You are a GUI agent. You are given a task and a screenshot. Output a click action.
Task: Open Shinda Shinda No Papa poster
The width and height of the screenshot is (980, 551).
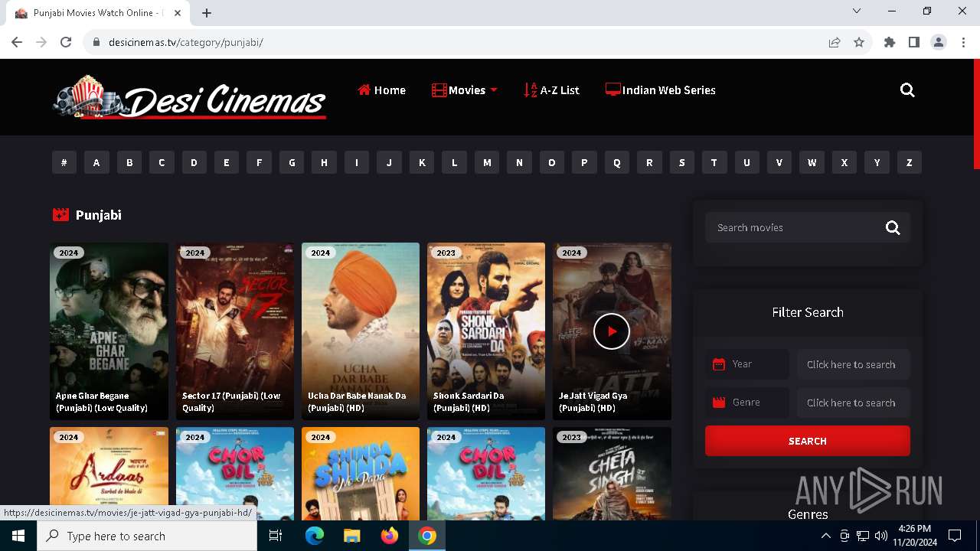tap(361, 474)
